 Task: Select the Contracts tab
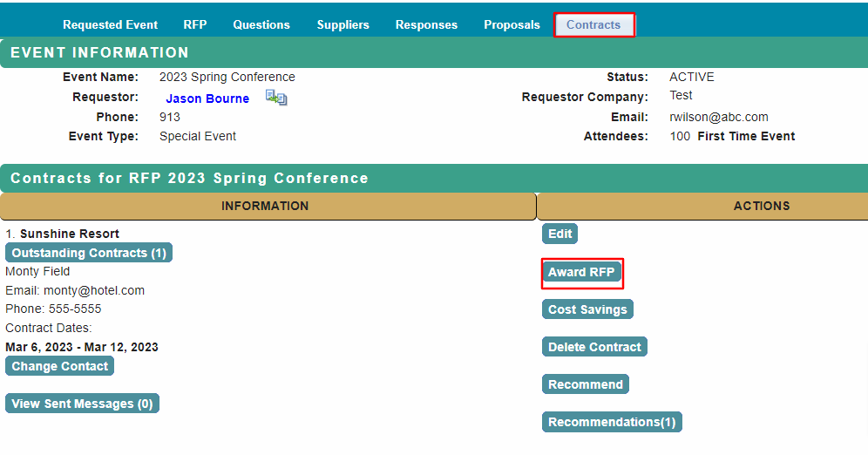pos(593,24)
